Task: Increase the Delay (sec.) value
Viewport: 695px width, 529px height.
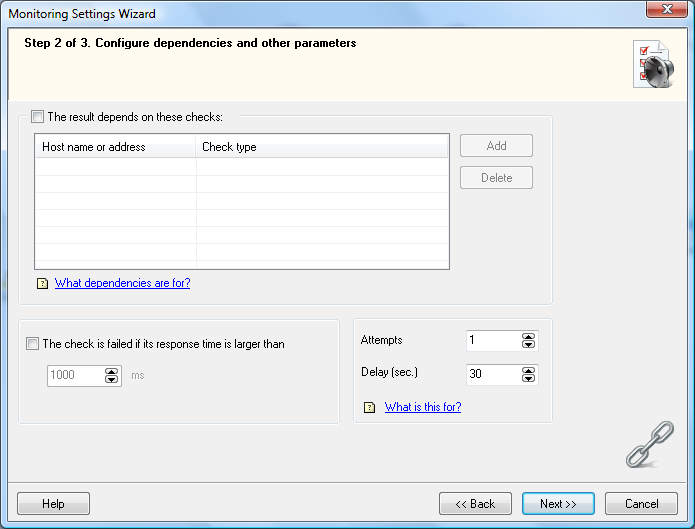Action: (x=528, y=371)
